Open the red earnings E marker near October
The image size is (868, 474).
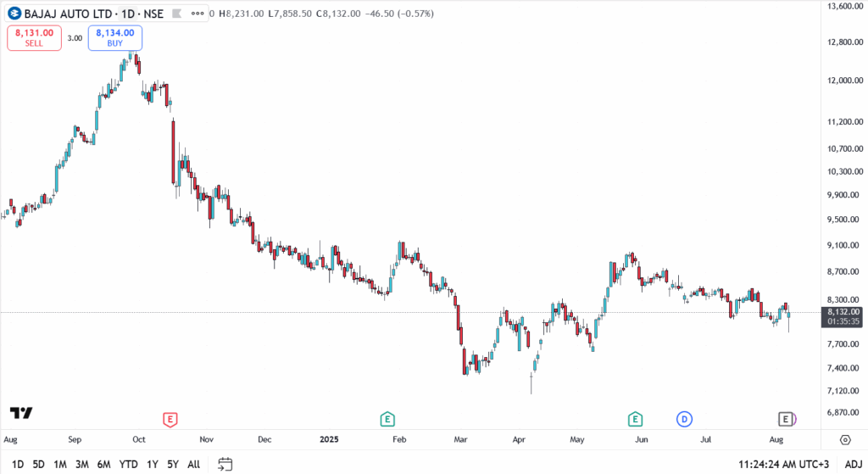pos(170,420)
